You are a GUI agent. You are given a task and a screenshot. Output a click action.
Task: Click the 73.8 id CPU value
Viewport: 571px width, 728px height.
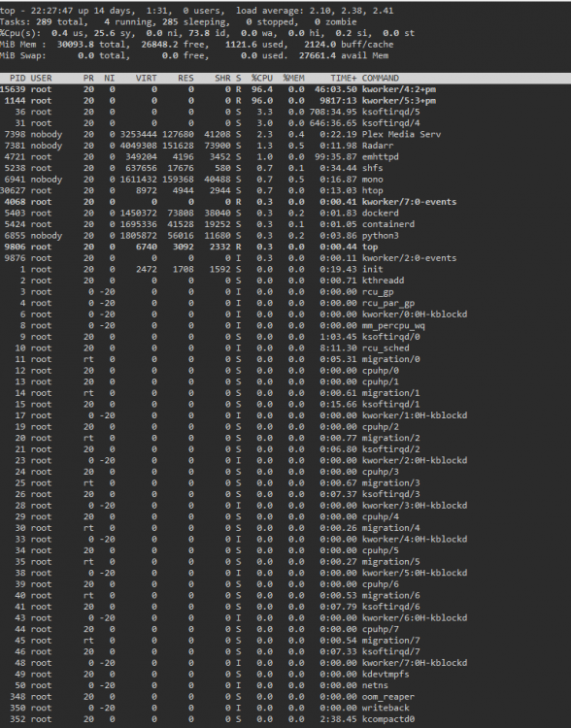point(207,33)
